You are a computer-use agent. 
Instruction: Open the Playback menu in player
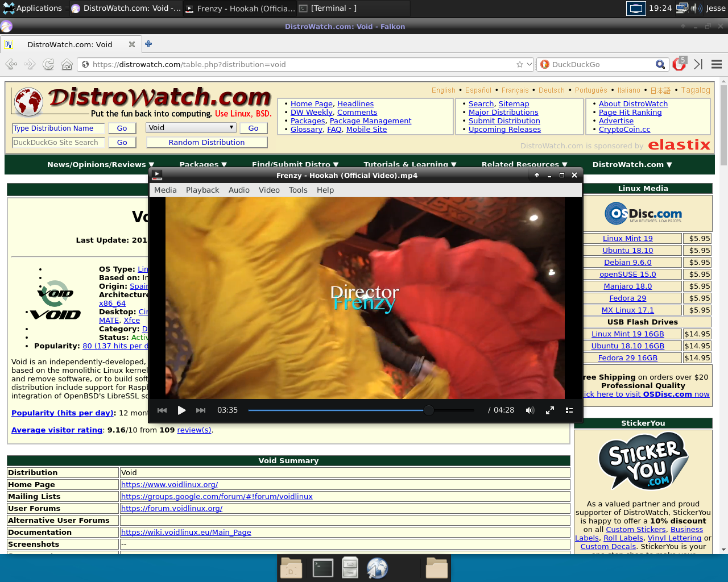[x=202, y=190]
